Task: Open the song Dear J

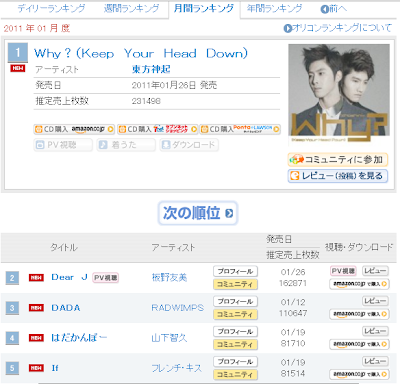Action: pyautogui.click(x=69, y=277)
